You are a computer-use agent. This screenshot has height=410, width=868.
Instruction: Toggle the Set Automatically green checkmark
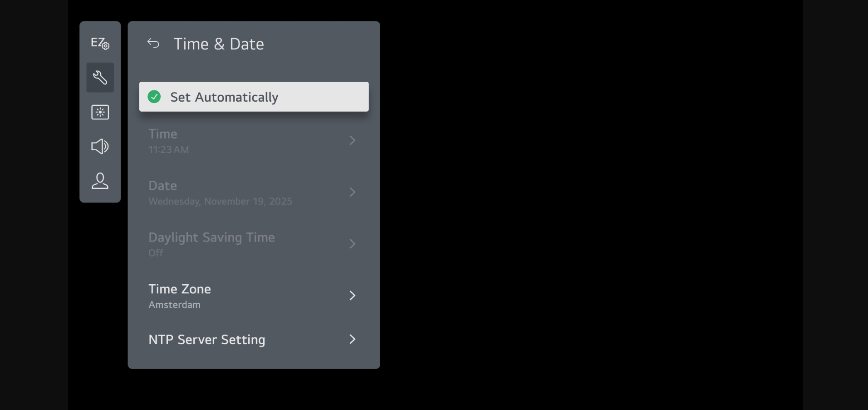point(154,97)
